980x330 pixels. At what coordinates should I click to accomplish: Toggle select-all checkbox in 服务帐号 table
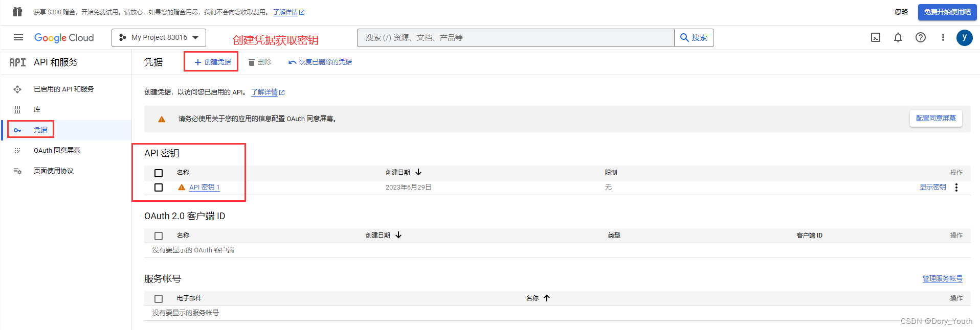(x=159, y=299)
